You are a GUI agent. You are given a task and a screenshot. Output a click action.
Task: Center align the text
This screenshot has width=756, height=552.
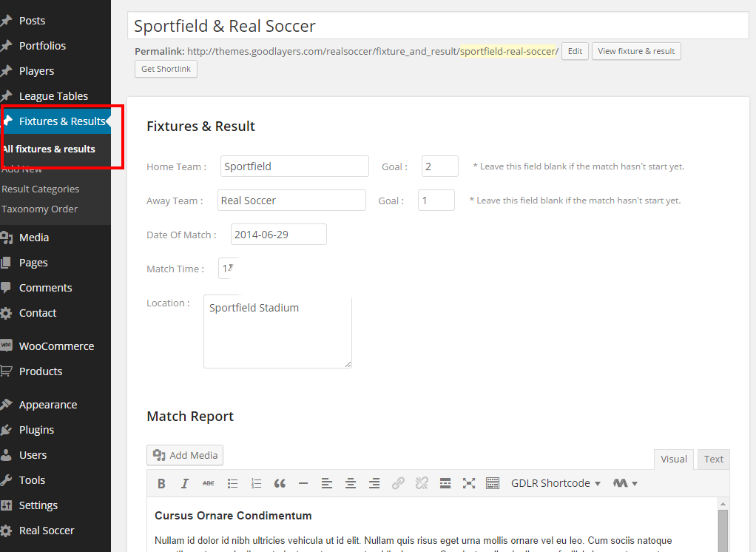coord(351,483)
